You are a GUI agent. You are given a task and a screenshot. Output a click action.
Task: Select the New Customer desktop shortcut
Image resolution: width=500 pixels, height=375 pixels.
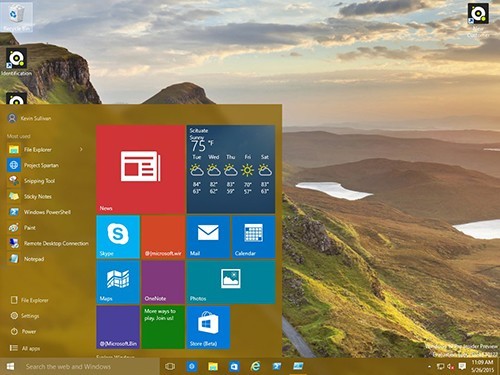pos(478,20)
